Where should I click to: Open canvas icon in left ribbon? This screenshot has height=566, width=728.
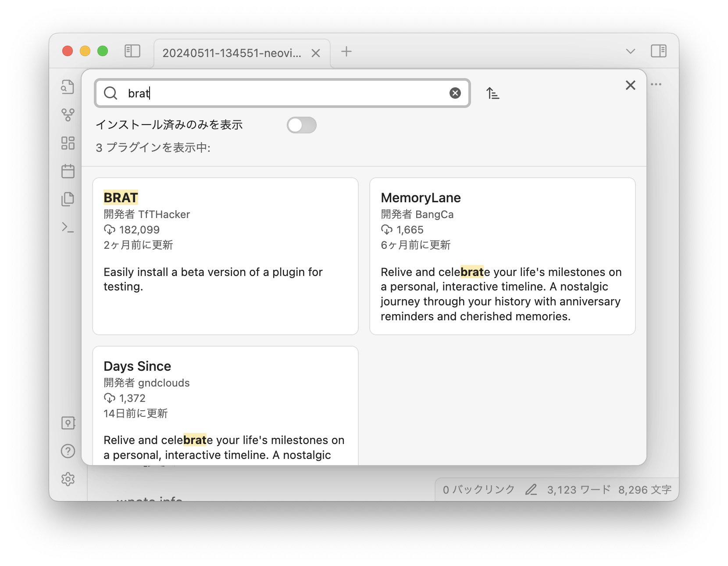68,143
